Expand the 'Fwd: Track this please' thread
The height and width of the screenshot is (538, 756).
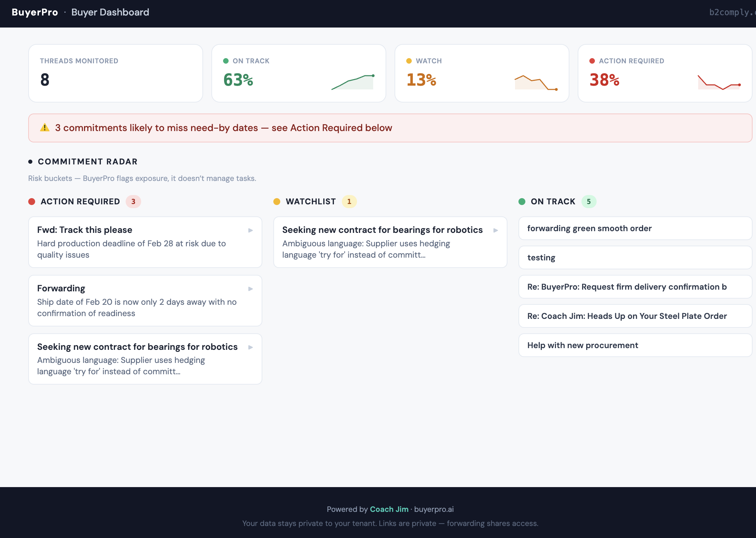(x=250, y=230)
